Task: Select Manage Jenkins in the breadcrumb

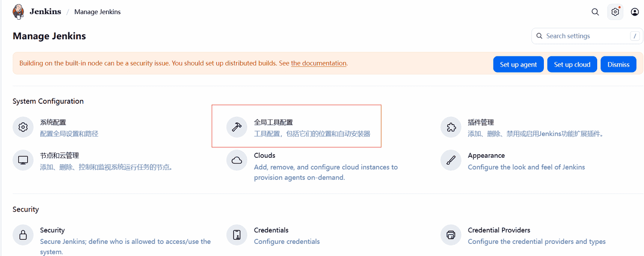Action: coord(98,12)
